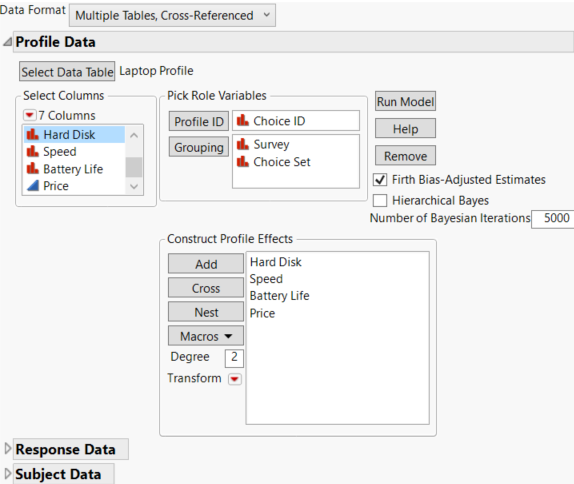Click the column list scroll down arrow
The width and height of the screenshot is (574, 484).
(134, 186)
